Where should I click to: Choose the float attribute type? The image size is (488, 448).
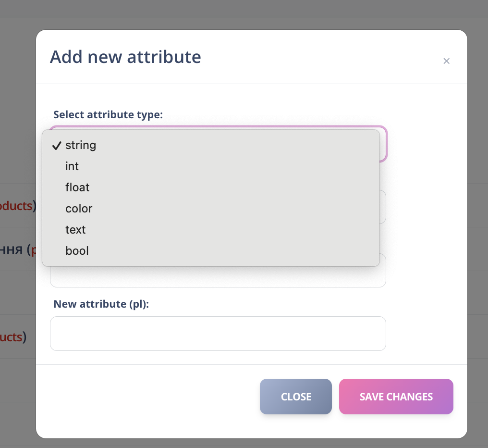[x=77, y=187]
